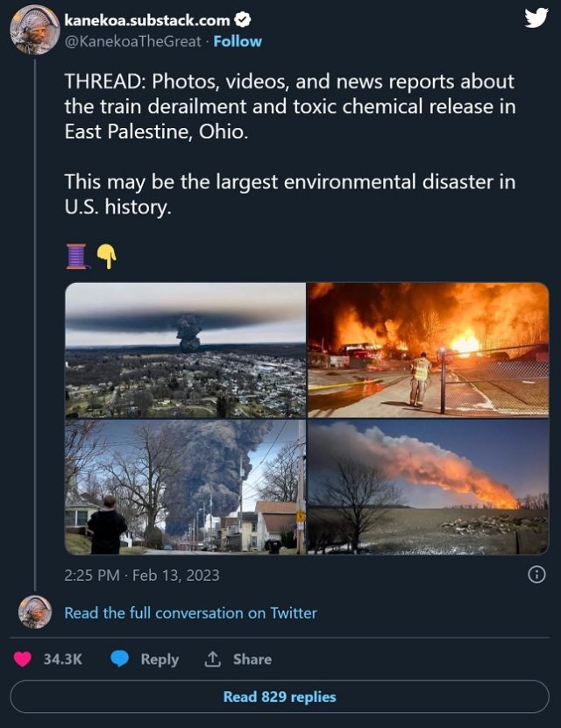Click the Read 829 replies button

pyautogui.click(x=280, y=696)
